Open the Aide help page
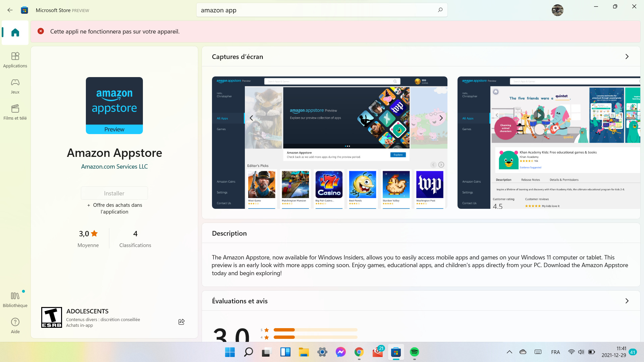Image resolution: width=644 pixels, height=362 pixels. (x=15, y=326)
